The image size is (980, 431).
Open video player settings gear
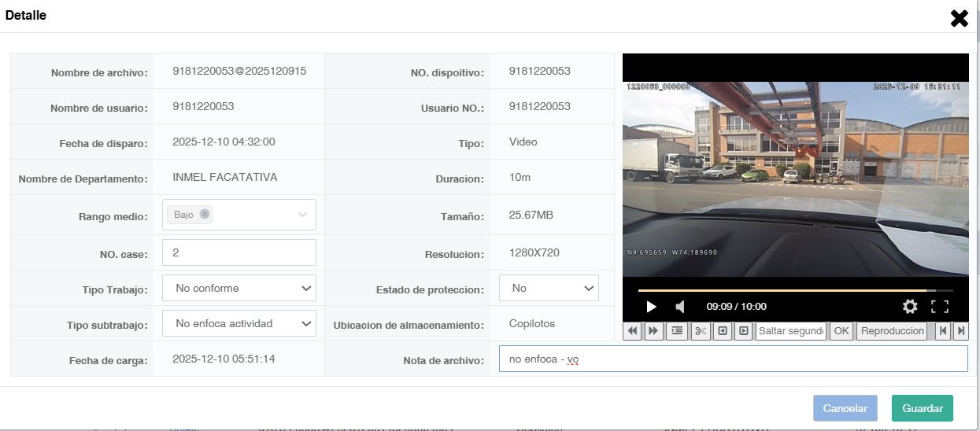coord(910,307)
